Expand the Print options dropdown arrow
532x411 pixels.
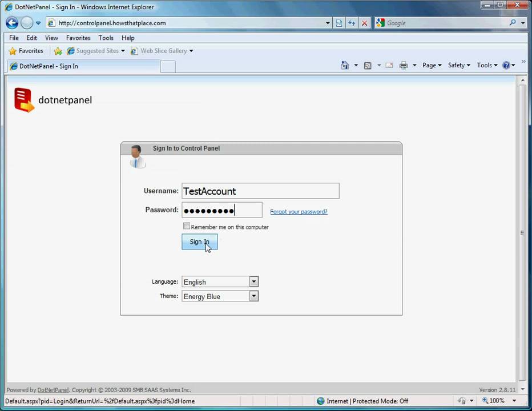coord(414,65)
